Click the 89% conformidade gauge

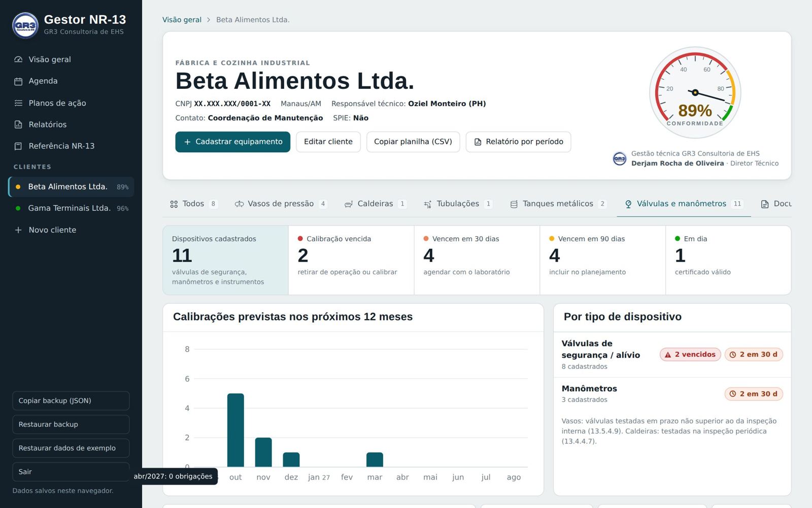coord(695,93)
